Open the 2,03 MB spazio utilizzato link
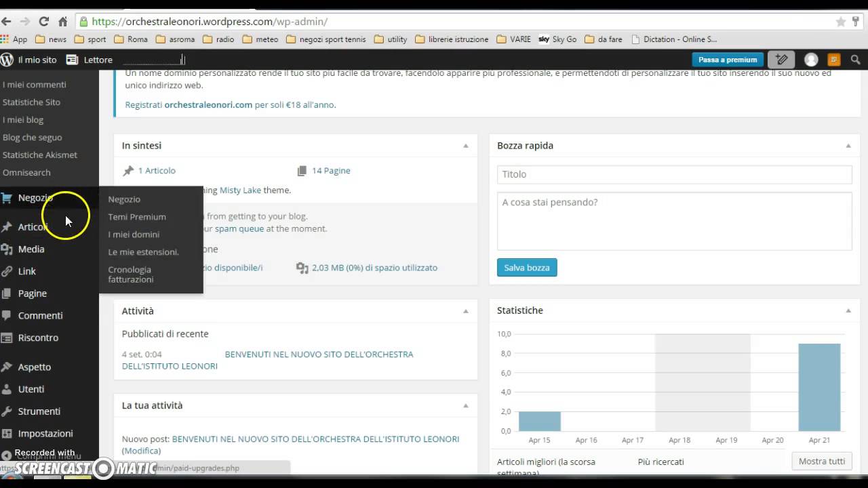868x488 pixels. pos(374,268)
